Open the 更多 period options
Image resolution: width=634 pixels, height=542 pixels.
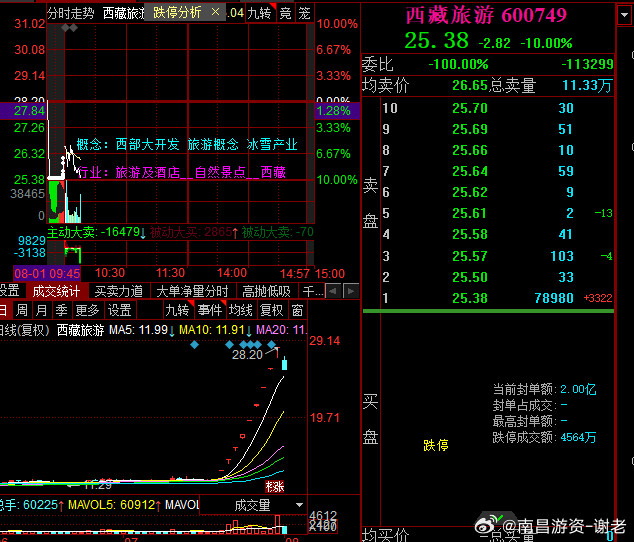87,310
